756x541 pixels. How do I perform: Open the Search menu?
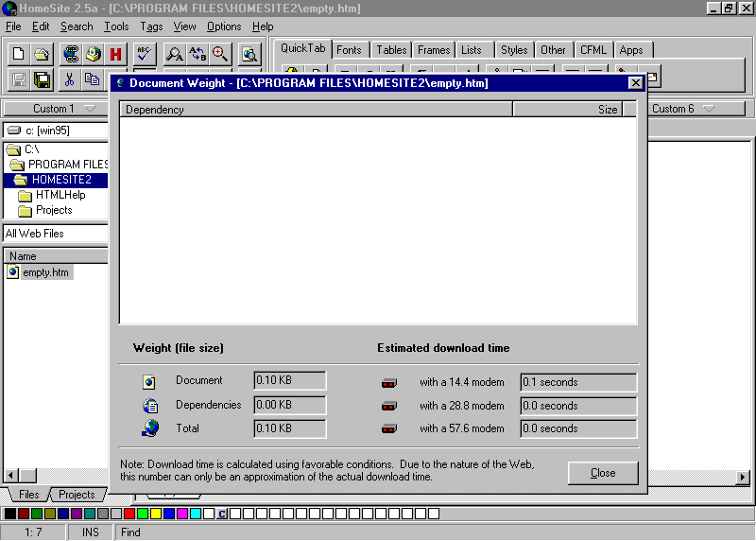pyautogui.click(x=77, y=26)
